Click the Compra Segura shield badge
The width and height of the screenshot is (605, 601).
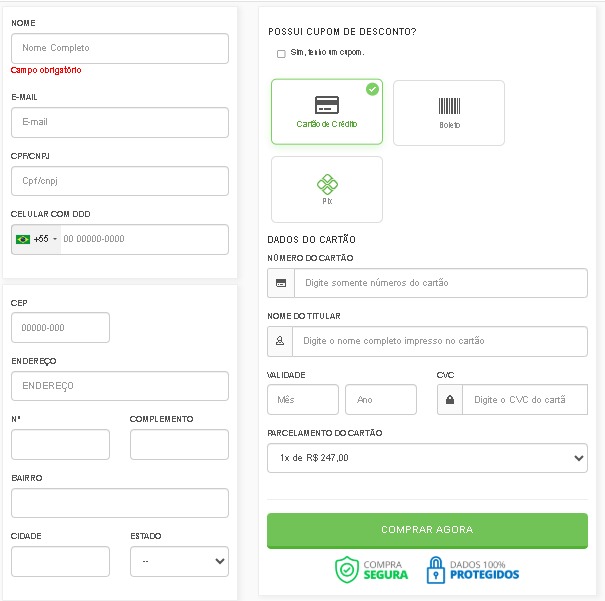pyautogui.click(x=371, y=570)
